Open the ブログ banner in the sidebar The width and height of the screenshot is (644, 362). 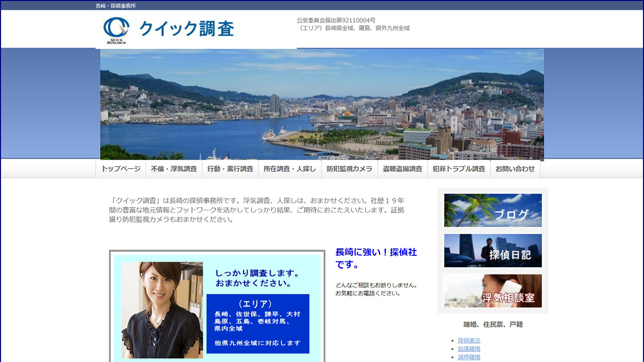[x=492, y=210]
